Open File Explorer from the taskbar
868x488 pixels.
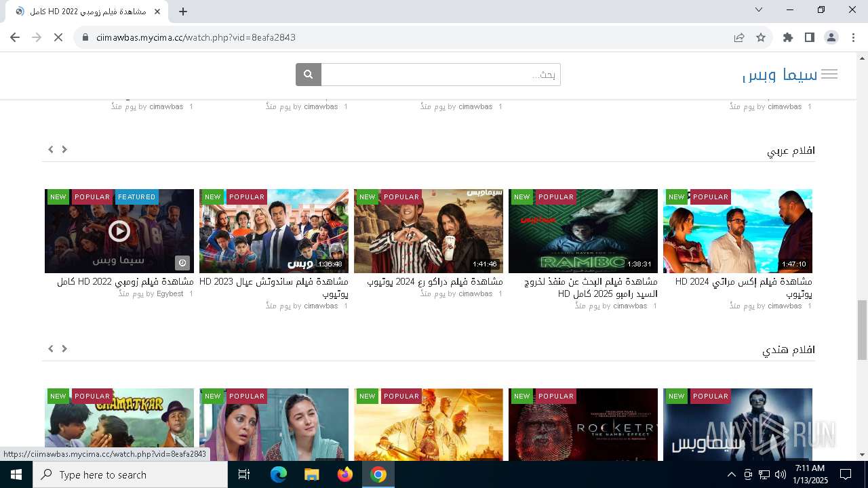[x=312, y=474]
